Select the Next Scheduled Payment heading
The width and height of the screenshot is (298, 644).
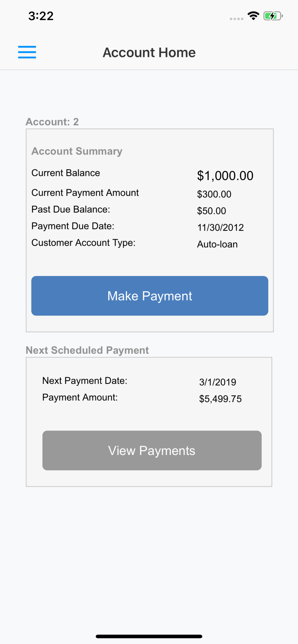click(87, 350)
